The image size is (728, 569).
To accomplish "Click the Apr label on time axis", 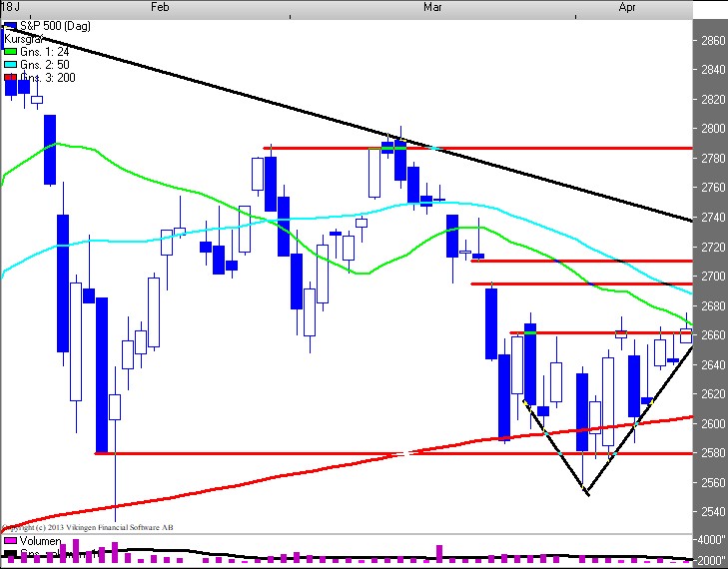I will [627, 7].
